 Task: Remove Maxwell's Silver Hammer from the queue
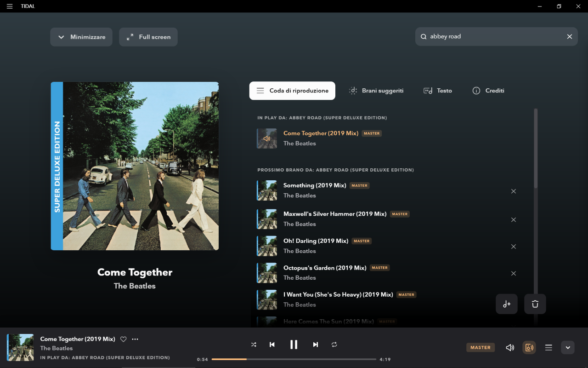(514, 219)
